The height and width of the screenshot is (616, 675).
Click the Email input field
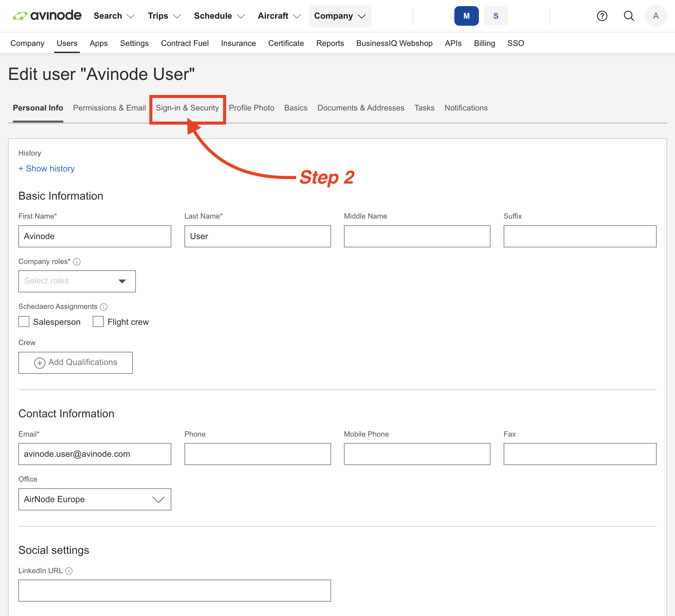point(95,454)
